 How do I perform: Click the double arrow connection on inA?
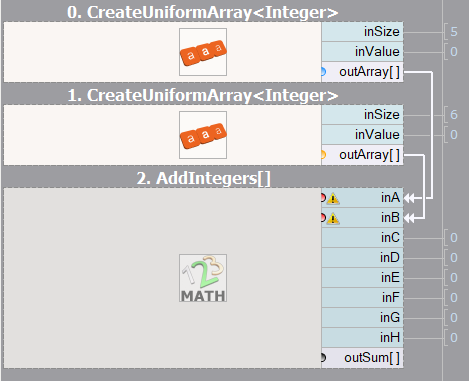pos(409,198)
